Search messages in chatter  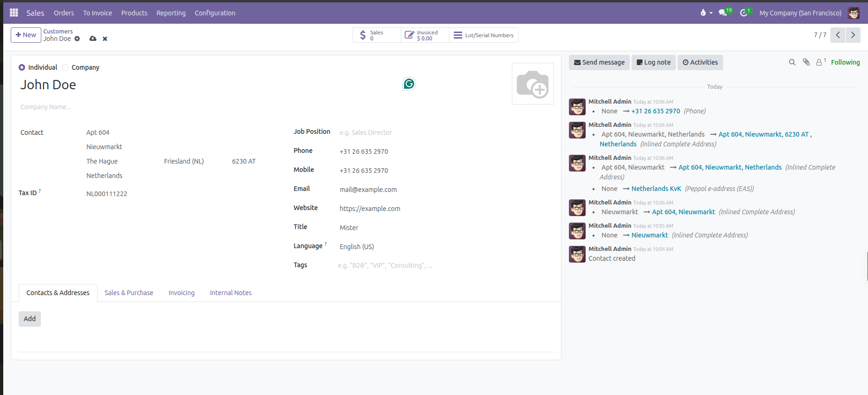pyautogui.click(x=792, y=62)
